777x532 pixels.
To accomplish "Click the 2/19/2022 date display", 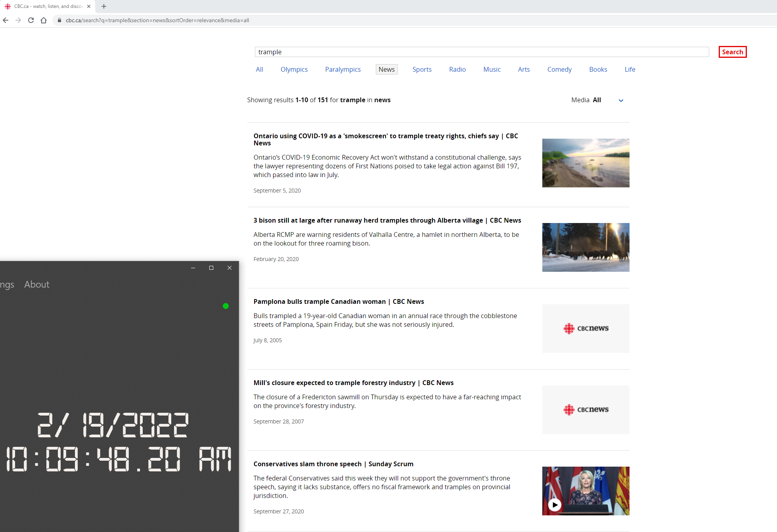I will (x=113, y=425).
